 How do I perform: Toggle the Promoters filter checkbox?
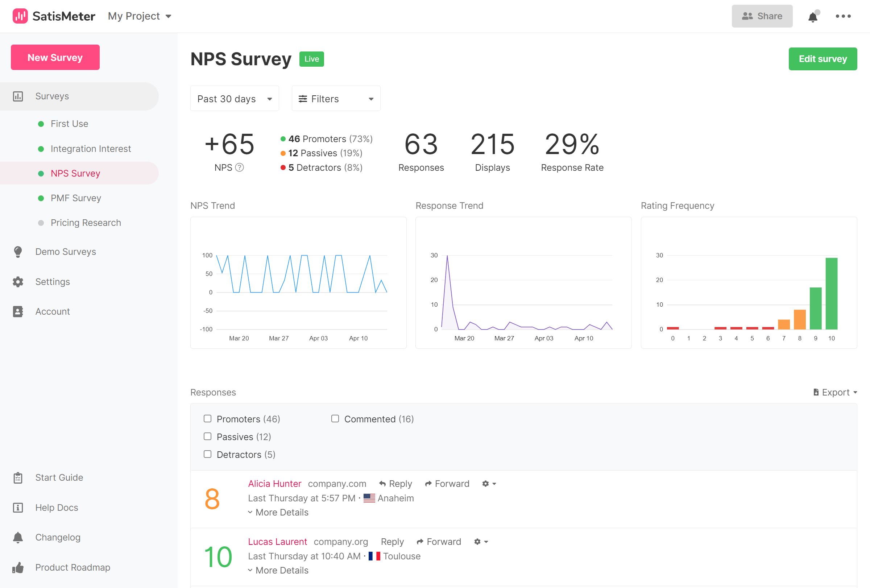[208, 419]
